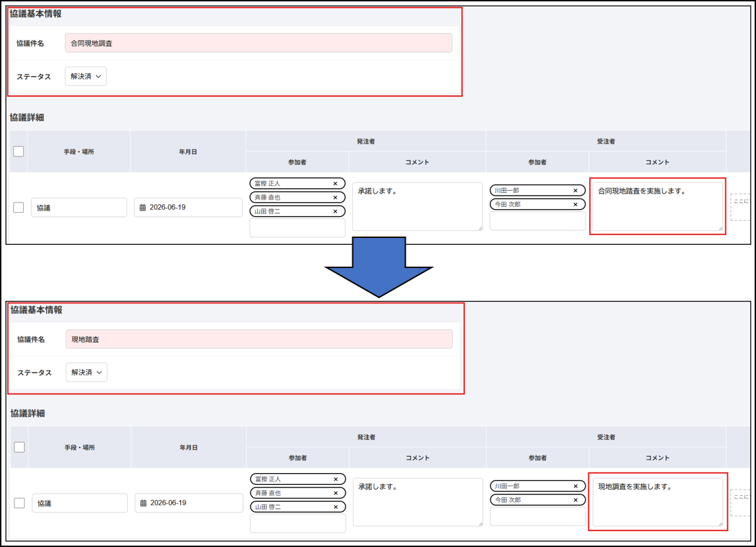Screen dimensions: 756x547
Task: Remove 今田 次郎 tag in upper form
Action: pyautogui.click(x=575, y=204)
